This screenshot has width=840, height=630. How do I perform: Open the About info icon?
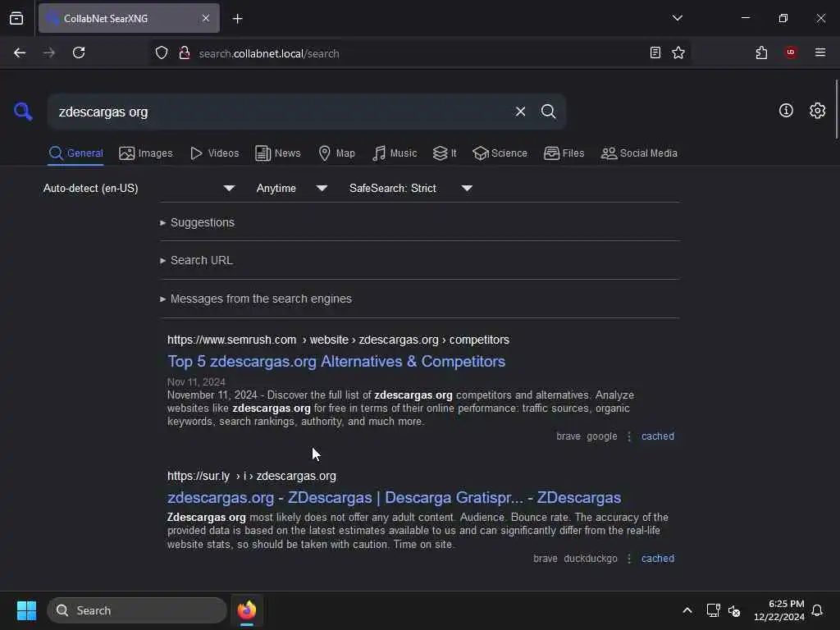click(x=786, y=111)
